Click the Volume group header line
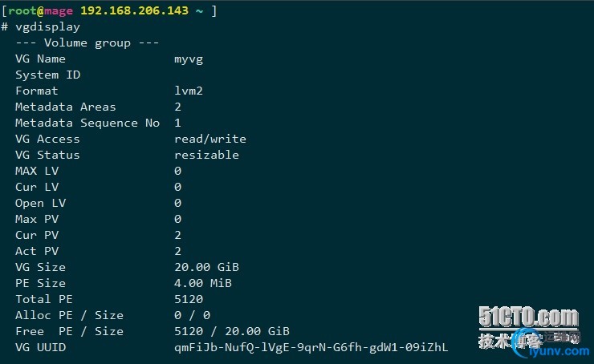Screen dimensions: 594x364 coord(87,42)
